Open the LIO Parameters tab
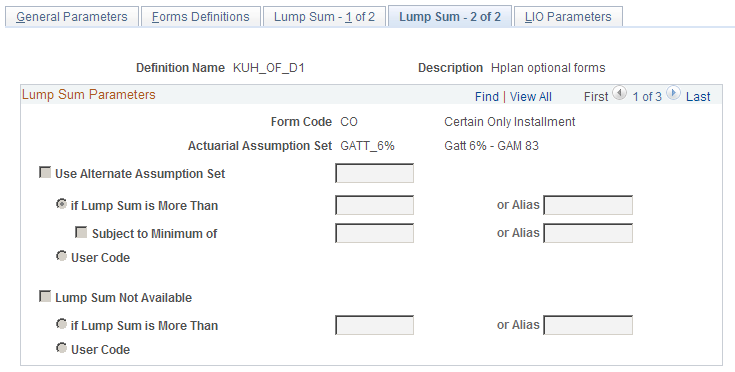735x372 pixels. tap(568, 17)
